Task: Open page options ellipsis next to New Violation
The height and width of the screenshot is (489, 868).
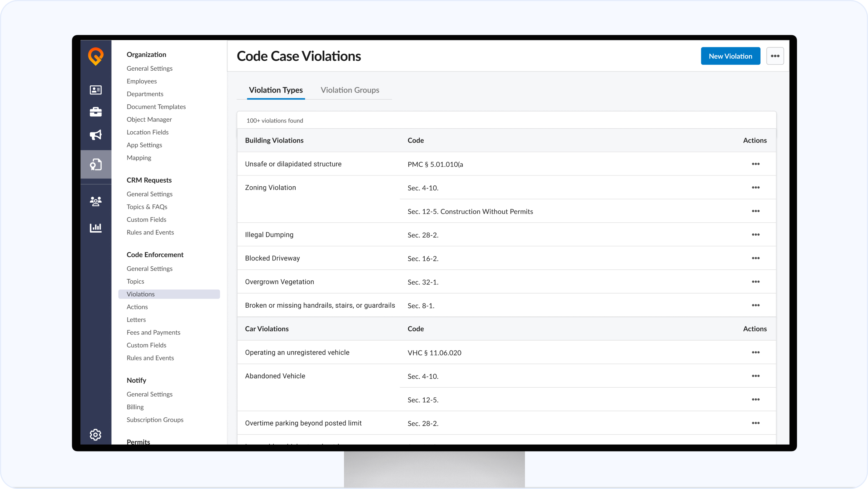Action: pos(775,56)
